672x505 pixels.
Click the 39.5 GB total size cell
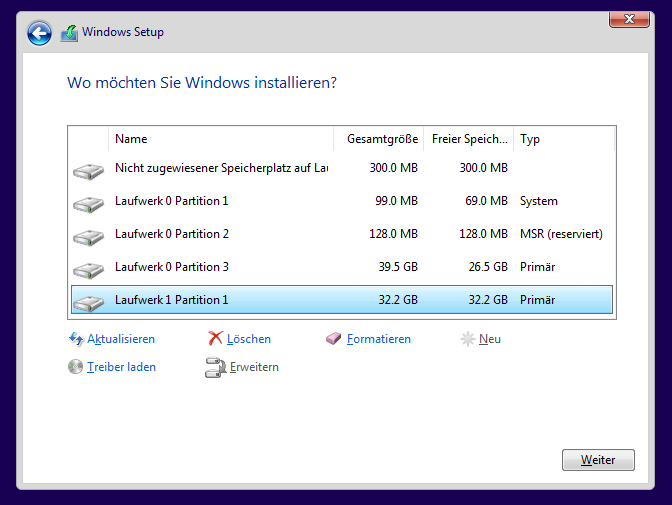(x=398, y=267)
